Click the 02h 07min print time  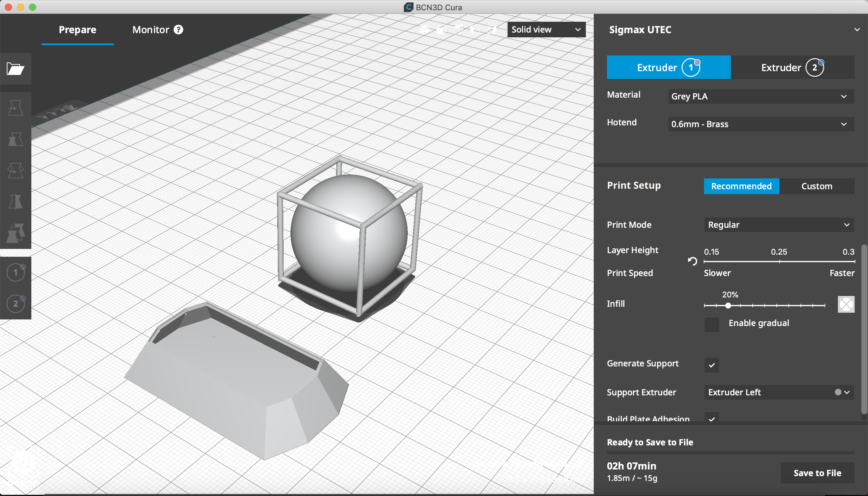pyautogui.click(x=632, y=466)
